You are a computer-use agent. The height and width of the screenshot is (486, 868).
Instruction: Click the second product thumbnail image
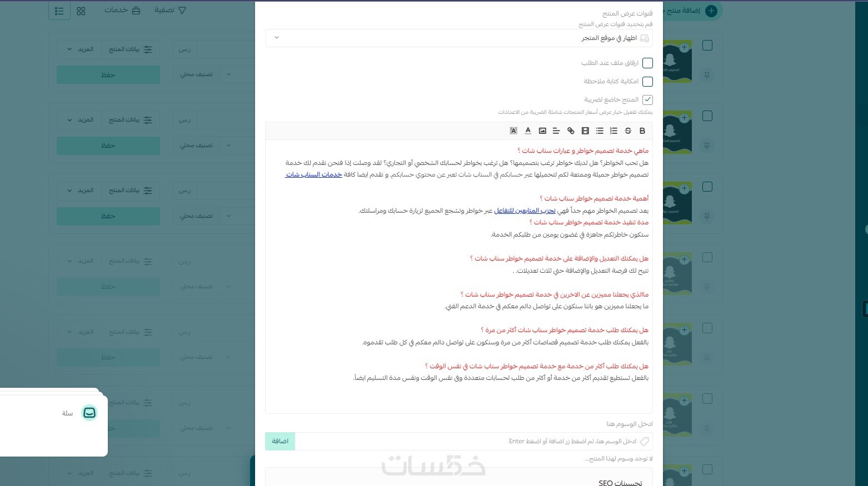click(x=677, y=132)
